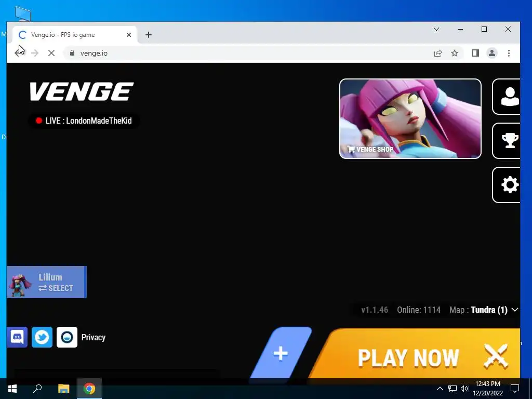532x399 pixels.
Task: Open Chrome's three-dot menu
Action: (509, 54)
